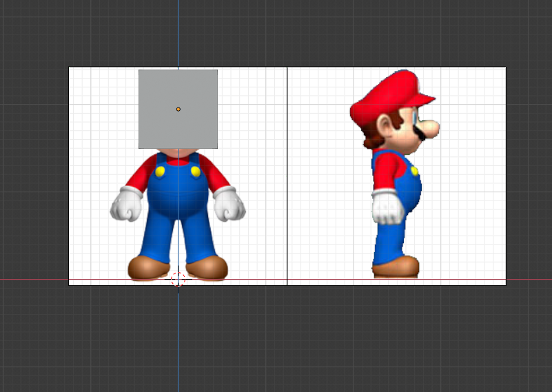
Task: Select the gray cube covering Mario's head
Action: 178,109
